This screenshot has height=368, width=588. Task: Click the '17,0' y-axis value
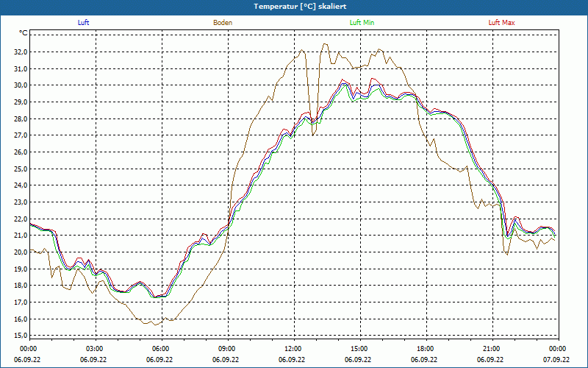21,302
